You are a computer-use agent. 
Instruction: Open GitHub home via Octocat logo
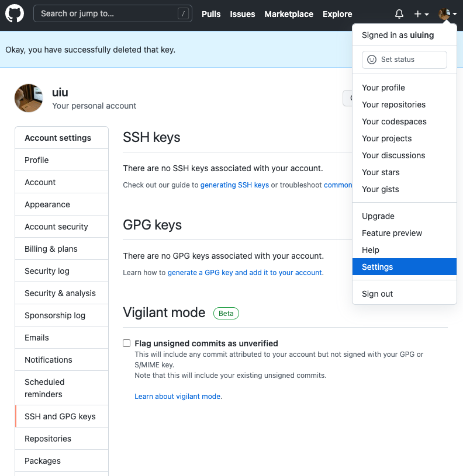[x=14, y=13]
